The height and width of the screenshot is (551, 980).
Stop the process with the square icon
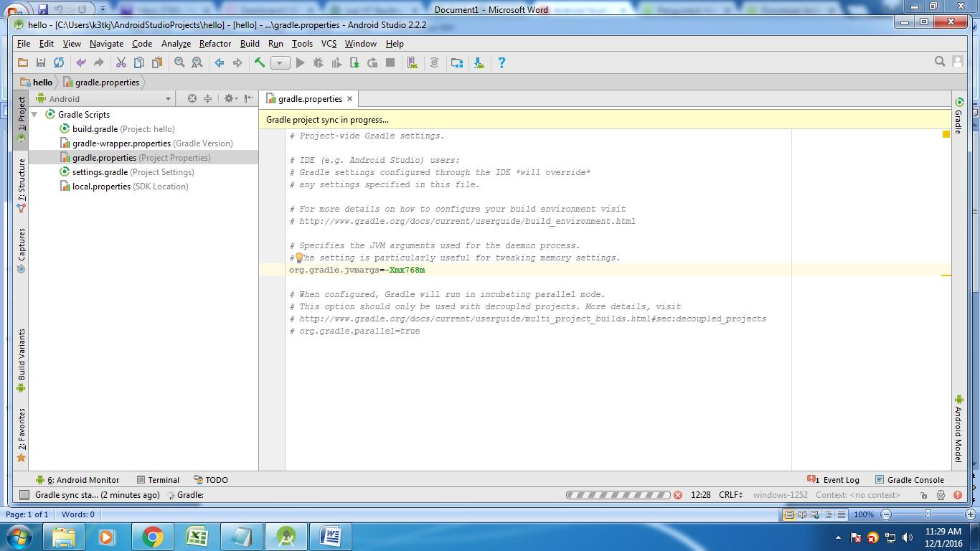[390, 63]
